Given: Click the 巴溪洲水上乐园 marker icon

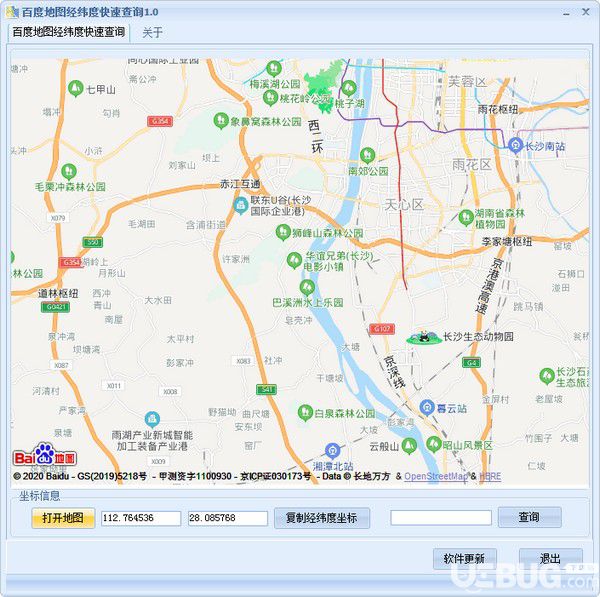Looking at the screenshot, I should (x=307, y=288).
